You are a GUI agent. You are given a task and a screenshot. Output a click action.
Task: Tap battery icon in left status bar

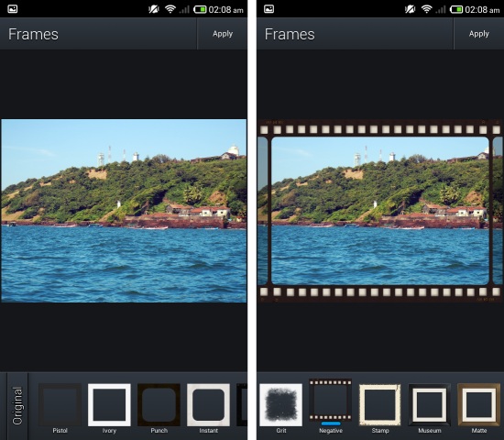point(200,9)
